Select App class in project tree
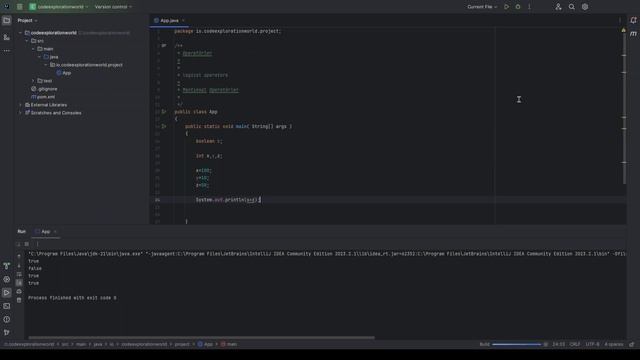The image size is (640, 360). click(64, 73)
